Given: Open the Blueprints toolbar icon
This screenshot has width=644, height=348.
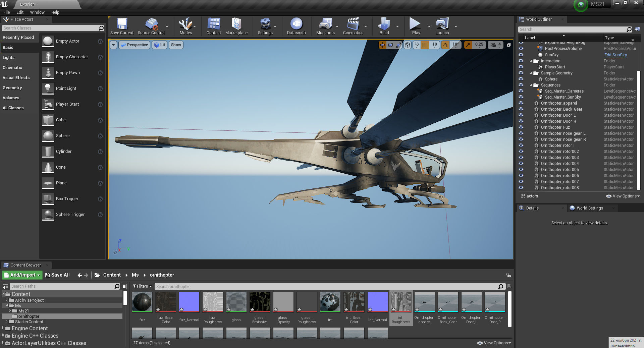Looking at the screenshot, I should click(x=325, y=26).
